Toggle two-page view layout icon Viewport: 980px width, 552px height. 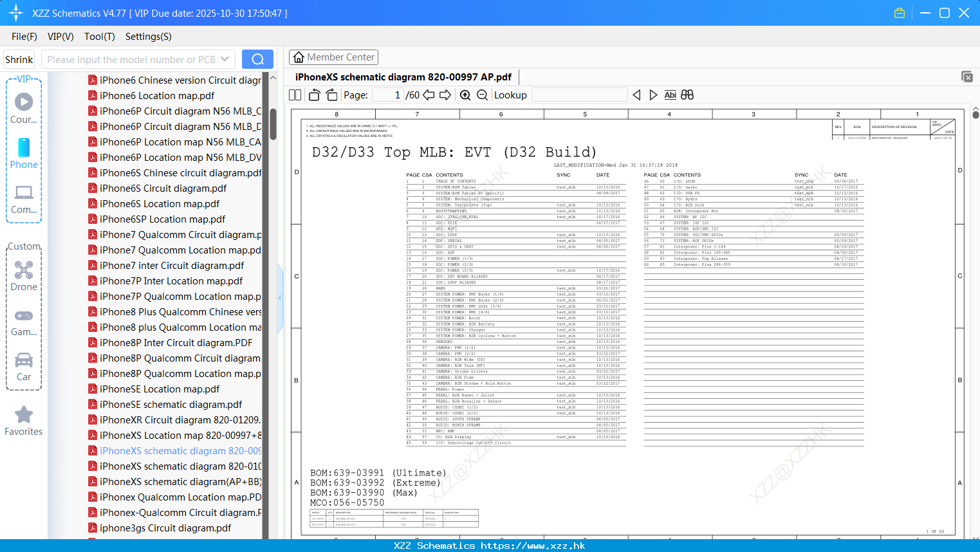point(295,95)
